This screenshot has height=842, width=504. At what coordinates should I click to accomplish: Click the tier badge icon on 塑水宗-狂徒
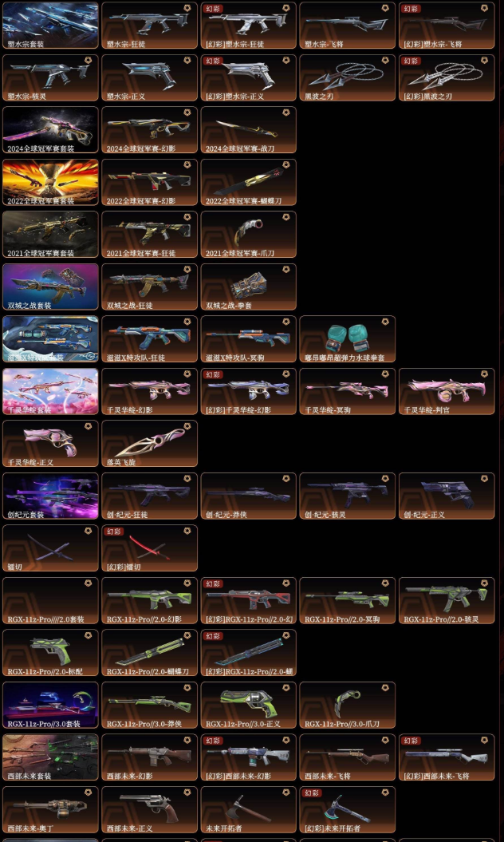pos(187,9)
